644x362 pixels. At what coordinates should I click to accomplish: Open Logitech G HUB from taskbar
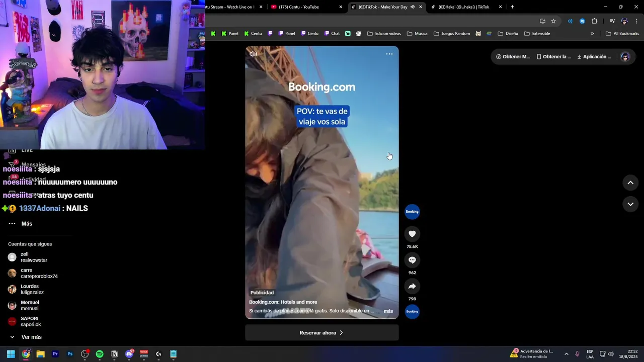[158, 354]
